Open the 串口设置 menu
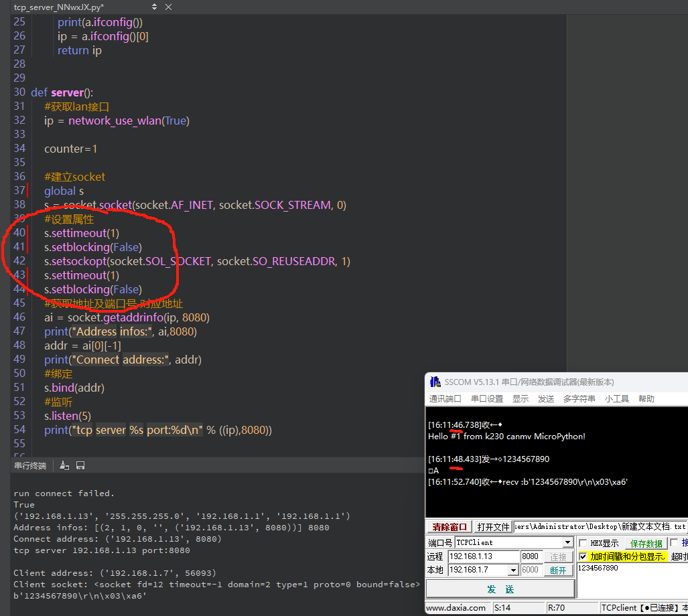688x616 pixels. [486, 399]
